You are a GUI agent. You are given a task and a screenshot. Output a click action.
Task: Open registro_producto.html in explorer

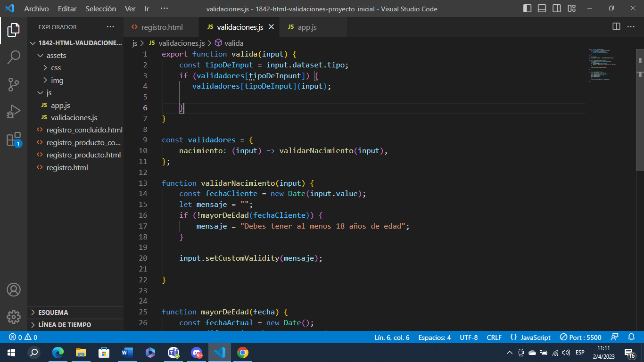[x=75, y=155]
